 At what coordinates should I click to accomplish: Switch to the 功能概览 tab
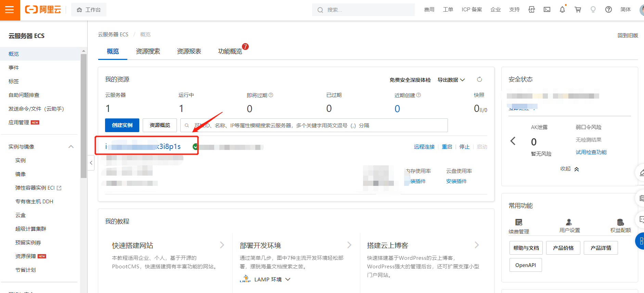(x=230, y=51)
